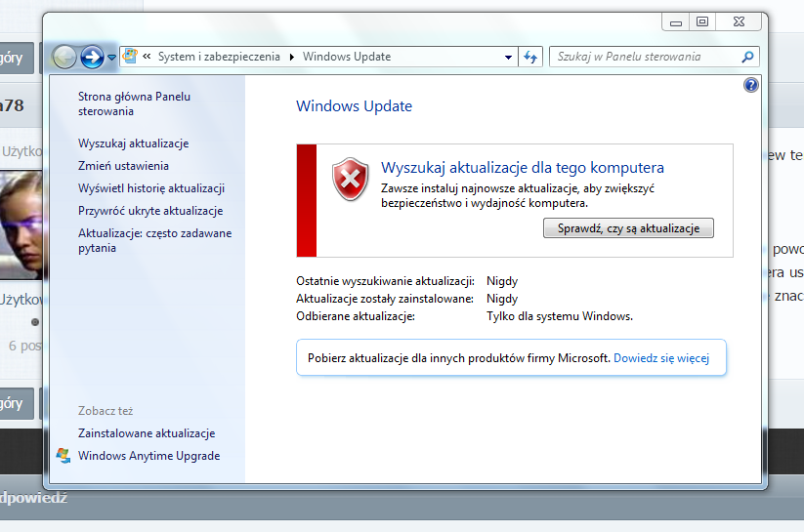Close the Windows Update window
Viewport: 804px width, 532px height.
pyautogui.click(x=739, y=22)
